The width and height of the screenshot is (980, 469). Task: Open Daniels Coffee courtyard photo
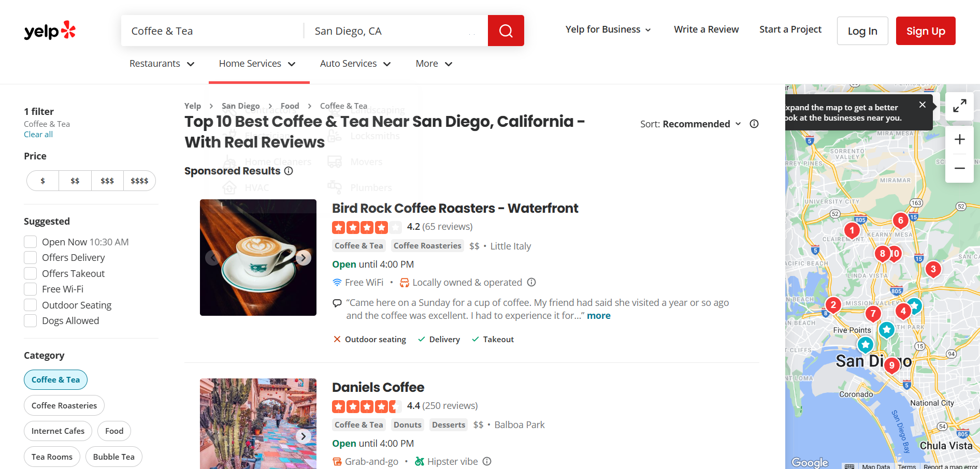[x=258, y=423]
